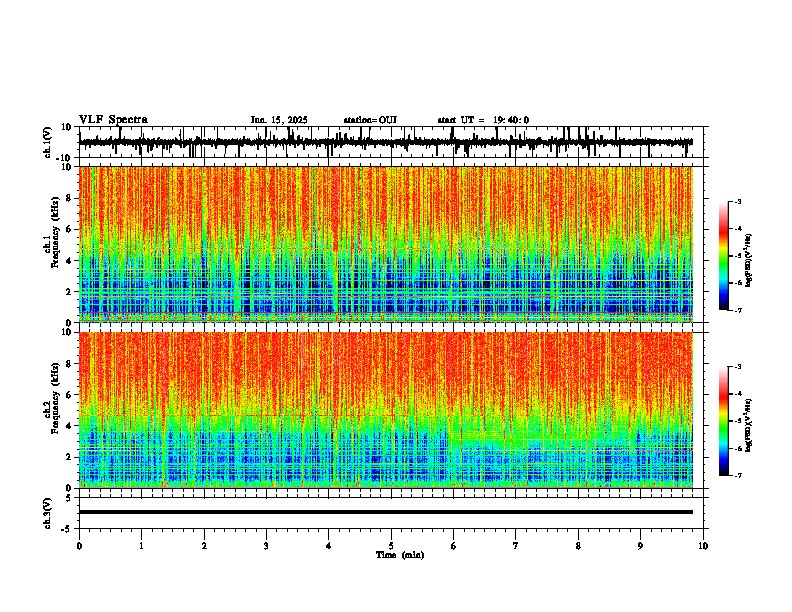
Task: Click the -3 label on ch.1 color scale
Action: (738, 202)
